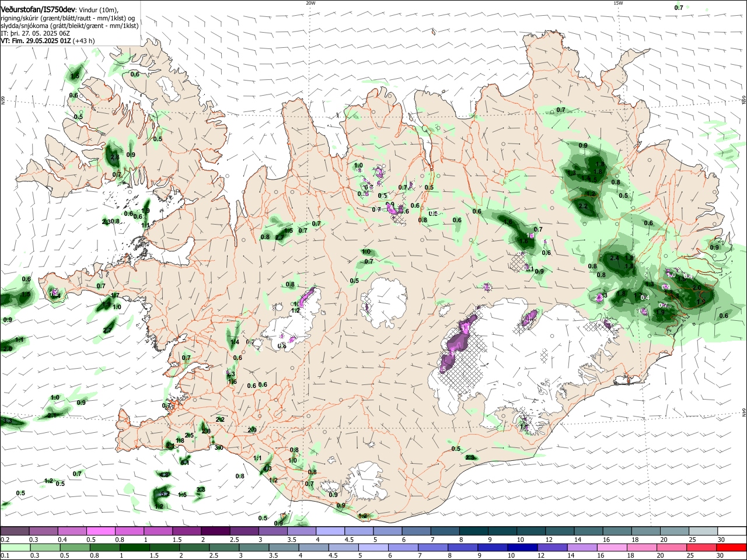
Task: Click the 3 swatch in upper snow legend
Action: click(272, 531)
